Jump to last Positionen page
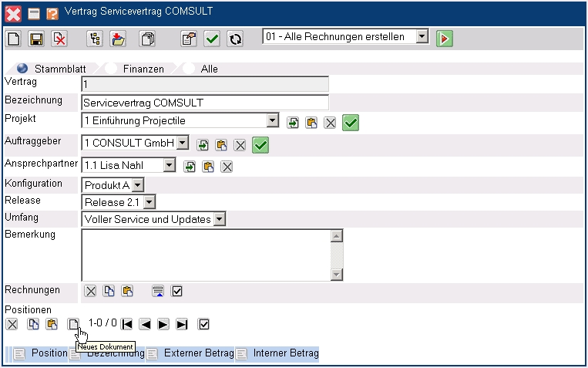 [x=182, y=324]
